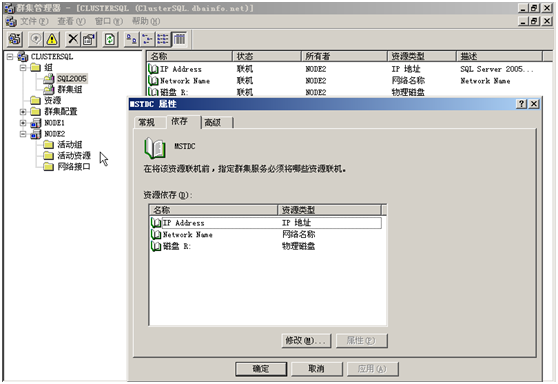Image resolution: width=558 pixels, height=384 pixels.
Task: Click the Delete X toolbar icon
Action: (x=73, y=39)
